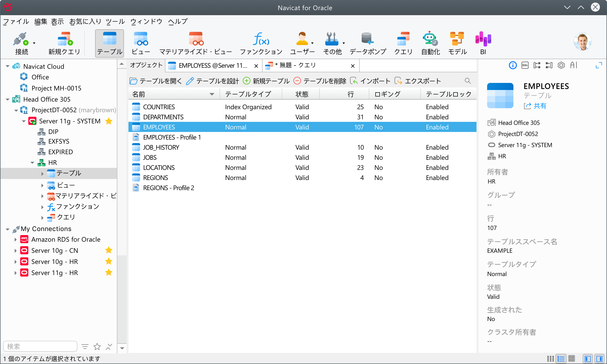Collapse the ProjectDT-0052 project node
The image size is (607, 364).
[16, 110]
